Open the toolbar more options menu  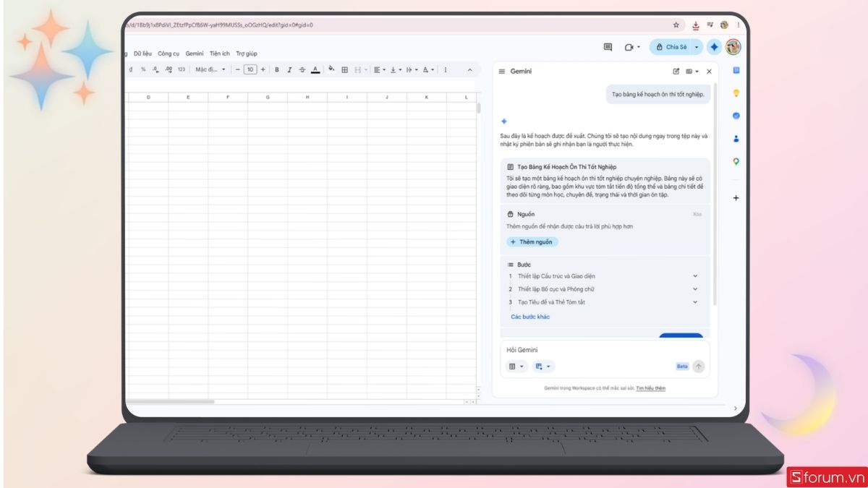point(445,69)
